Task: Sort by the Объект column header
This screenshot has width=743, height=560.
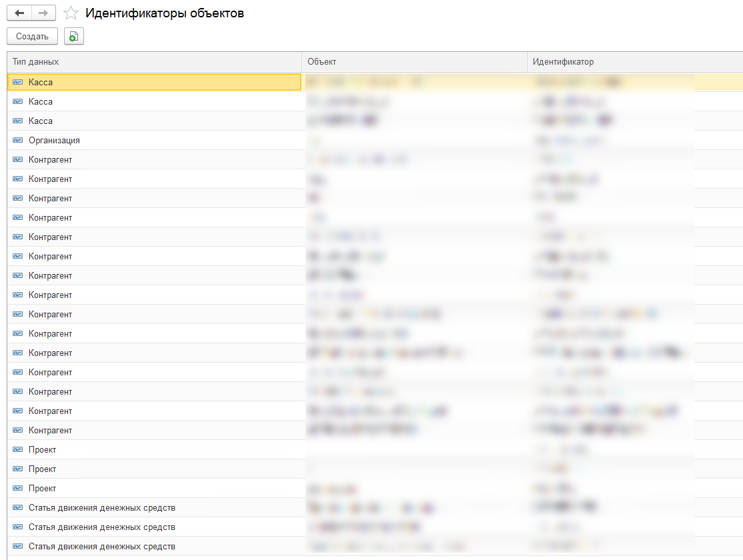Action: (x=415, y=61)
